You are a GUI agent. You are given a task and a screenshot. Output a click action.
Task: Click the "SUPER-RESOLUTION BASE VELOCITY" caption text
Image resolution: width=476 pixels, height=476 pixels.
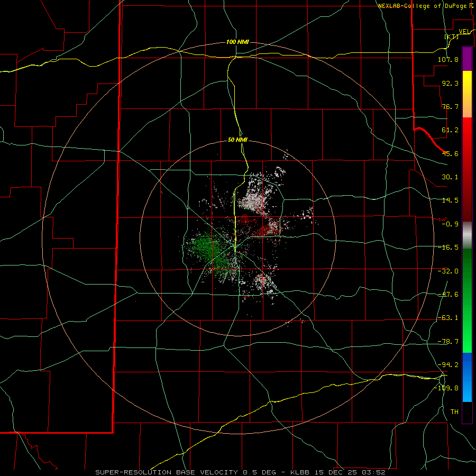(168, 472)
